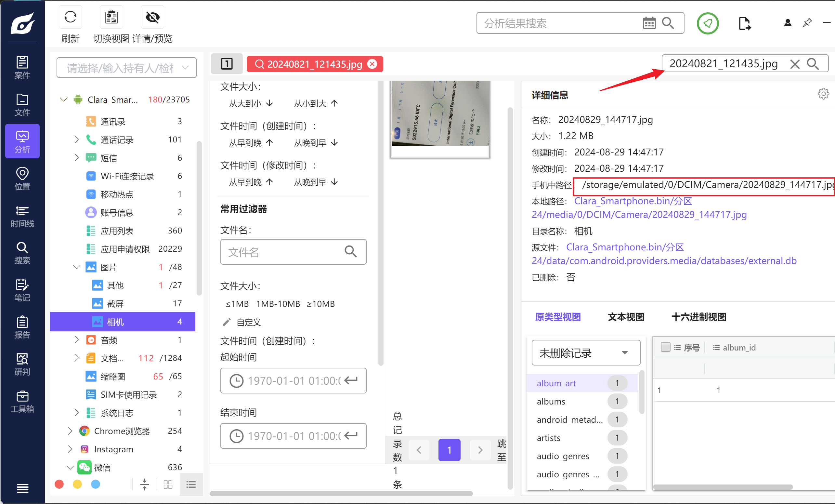Switch to the 文本视图 tab
The width and height of the screenshot is (835, 504).
626,317
